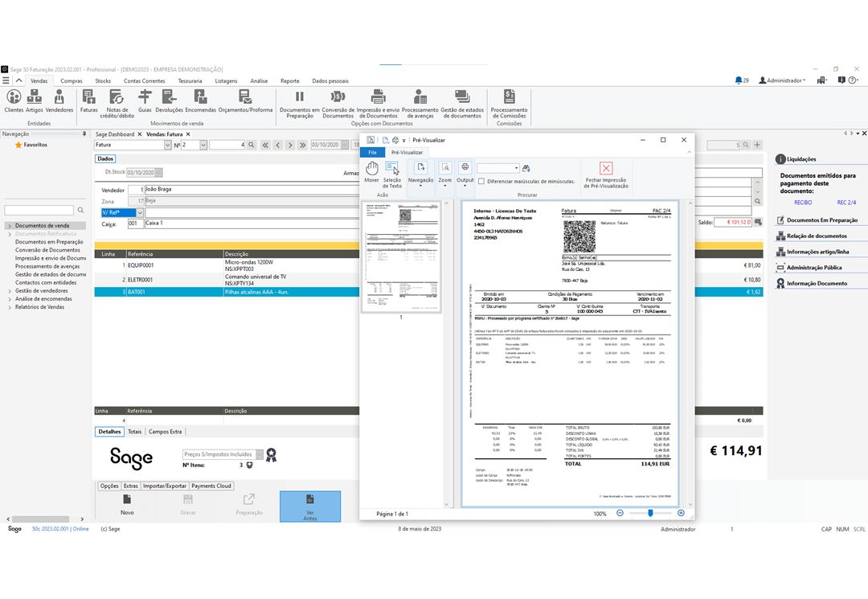Image resolution: width=868 pixels, height=599 pixels.
Task: Open the Nº series dropdown
Action: [203, 145]
